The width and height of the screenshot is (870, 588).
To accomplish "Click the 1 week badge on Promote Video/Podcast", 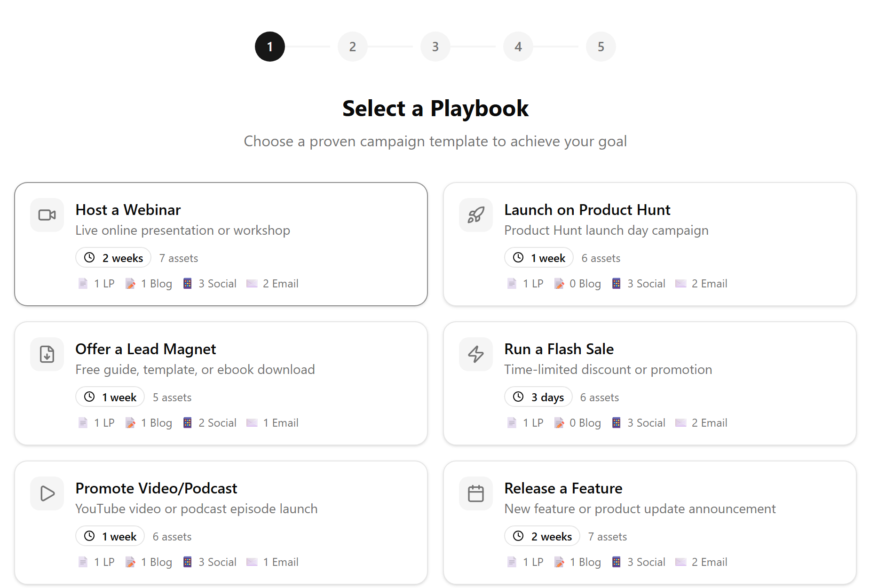I will (x=110, y=536).
